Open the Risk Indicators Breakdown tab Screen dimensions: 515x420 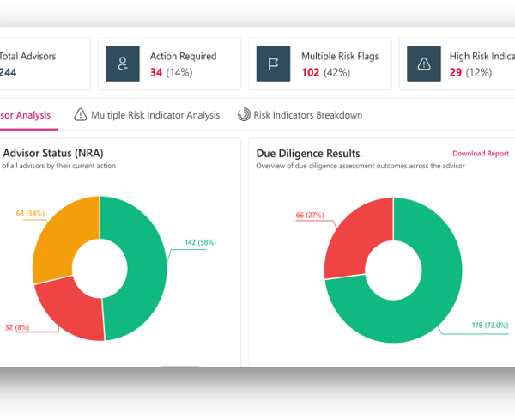point(307,115)
